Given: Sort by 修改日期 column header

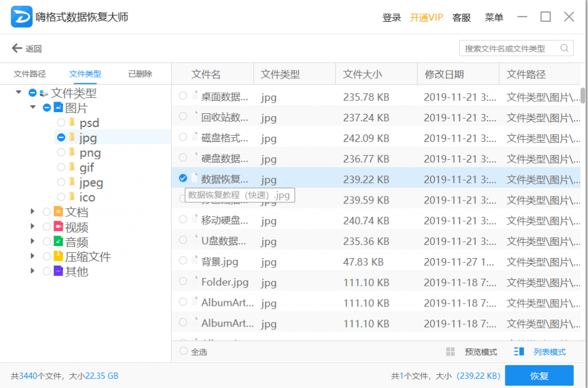Looking at the screenshot, I should (x=444, y=74).
